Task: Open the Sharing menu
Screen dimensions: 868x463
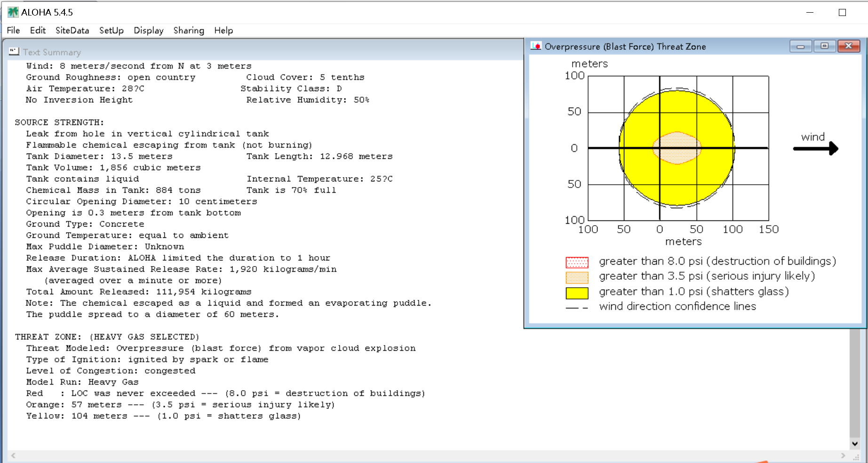Action: (189, 31)
